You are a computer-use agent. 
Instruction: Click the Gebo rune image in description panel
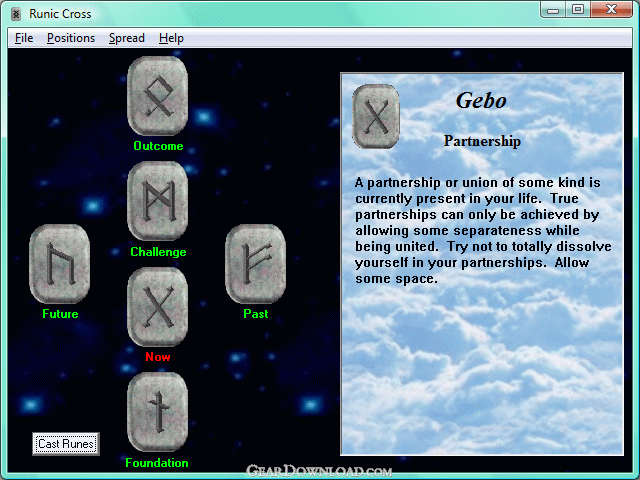point(376,116)
